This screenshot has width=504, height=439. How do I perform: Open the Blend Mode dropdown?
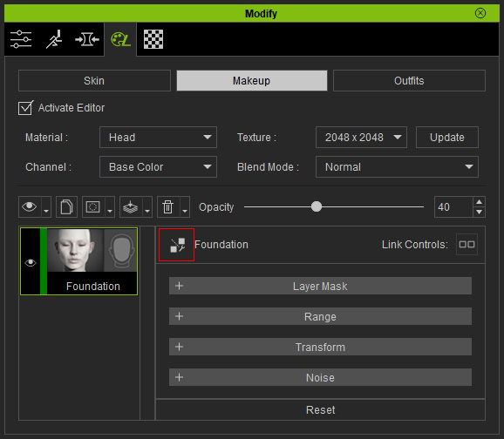click(x=397, y=166)
